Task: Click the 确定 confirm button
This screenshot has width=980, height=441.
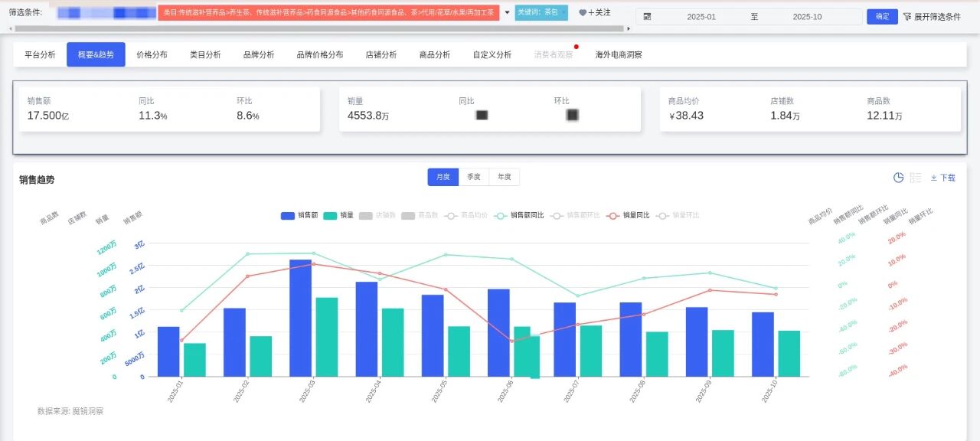Action: (x=882, y=17)
